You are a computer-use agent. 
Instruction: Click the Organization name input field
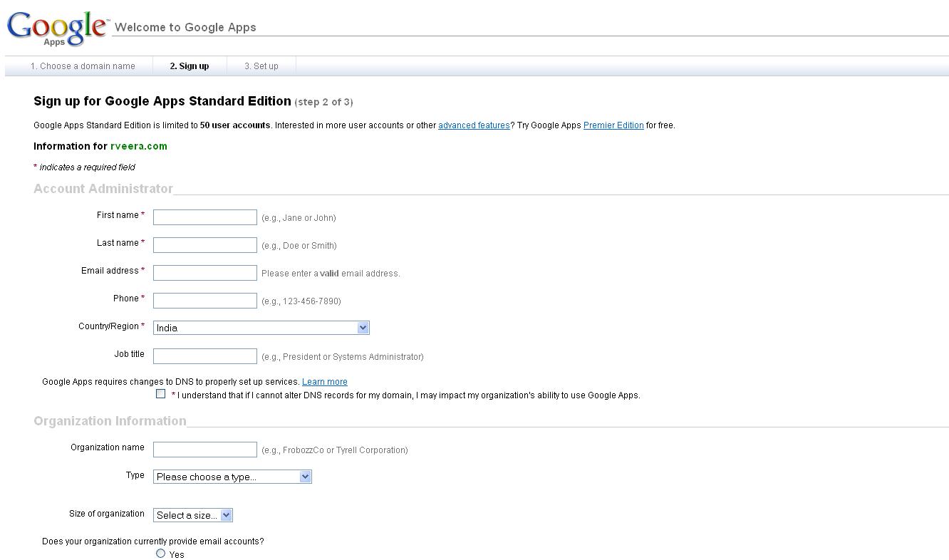pos(205,450)
